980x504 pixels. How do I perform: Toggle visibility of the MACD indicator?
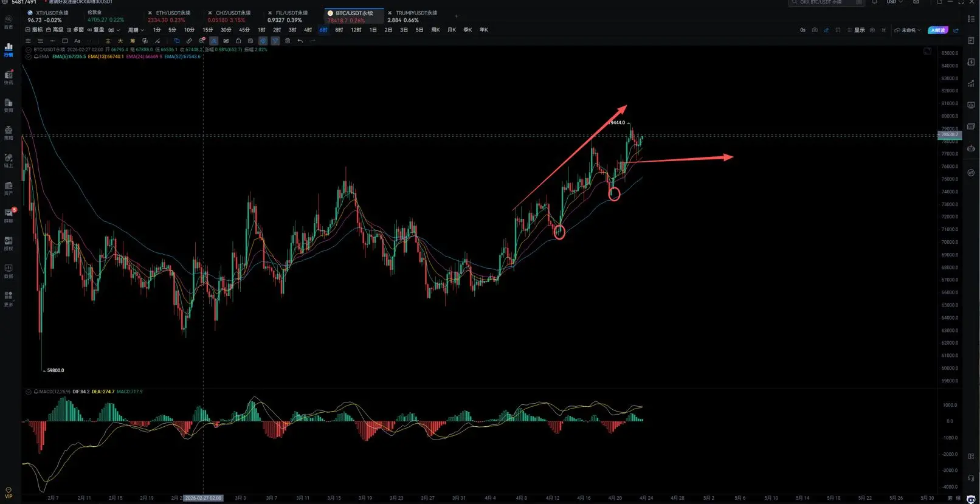coord(29,392)
